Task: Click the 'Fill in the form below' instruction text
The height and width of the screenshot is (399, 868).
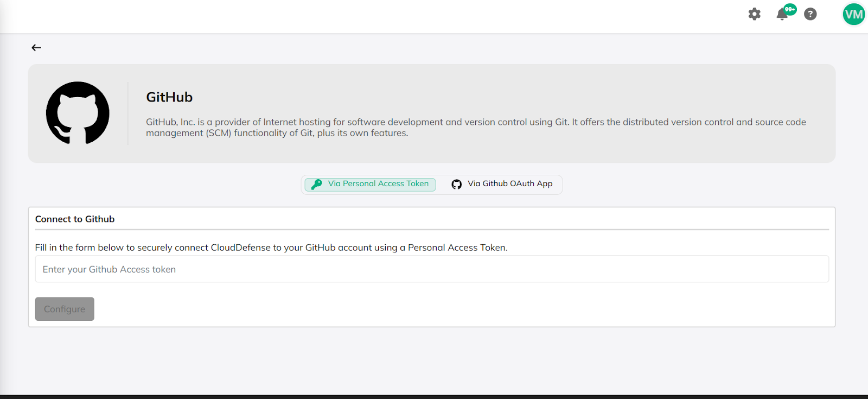Action: [271, 248]
